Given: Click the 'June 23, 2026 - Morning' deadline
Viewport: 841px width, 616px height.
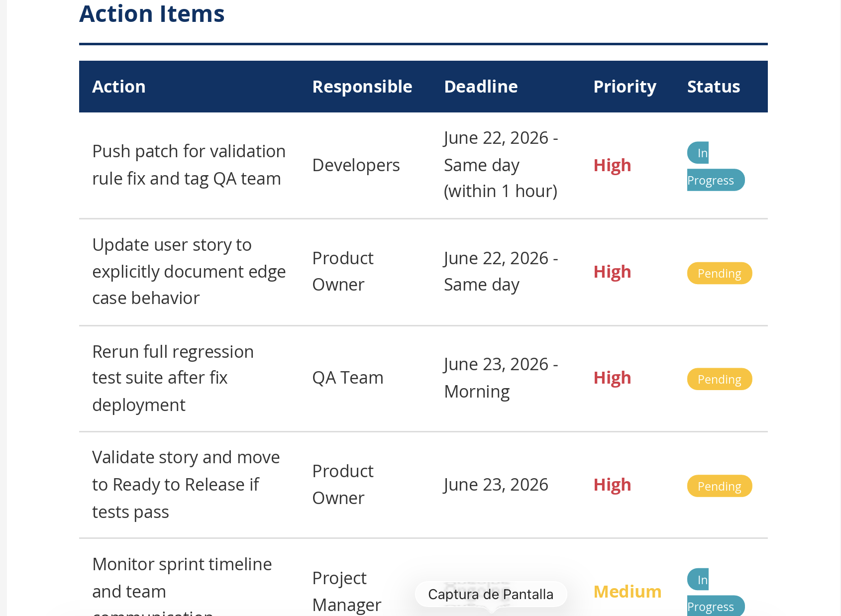Looking at the screenshot, I should coord(501,378).
